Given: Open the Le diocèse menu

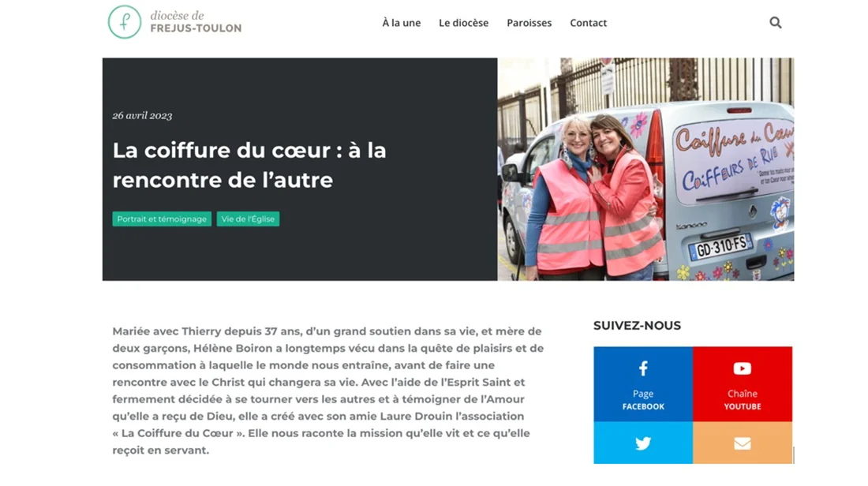Looking at the screenshot, I should pyautogui.click(x=463, y=23).
